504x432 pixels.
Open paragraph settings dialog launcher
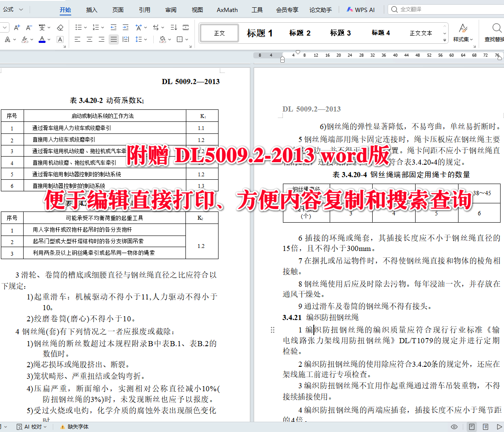click(x=190, y=47)
